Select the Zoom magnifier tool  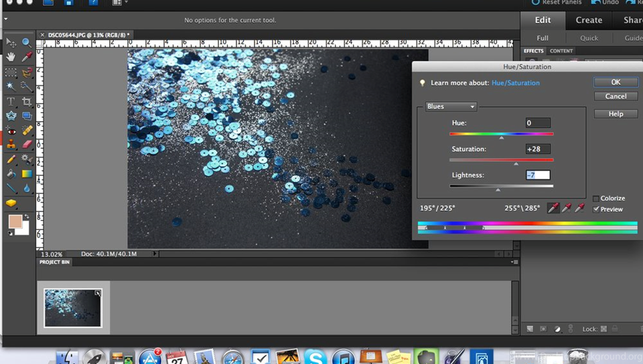coord(27,42)
